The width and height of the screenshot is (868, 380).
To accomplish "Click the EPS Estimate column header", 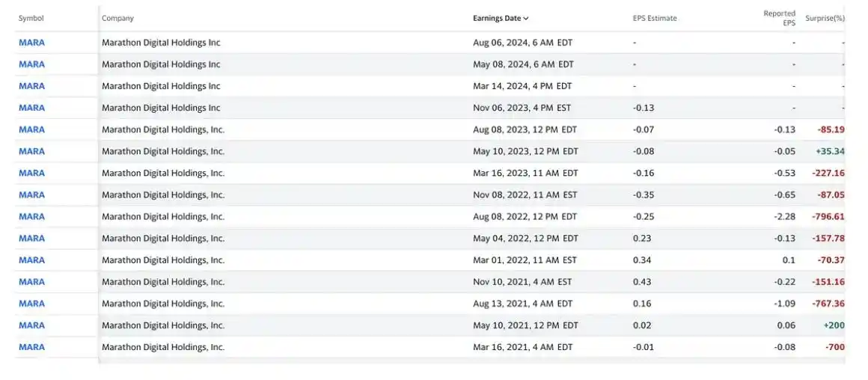I will [x=655, y=19].
